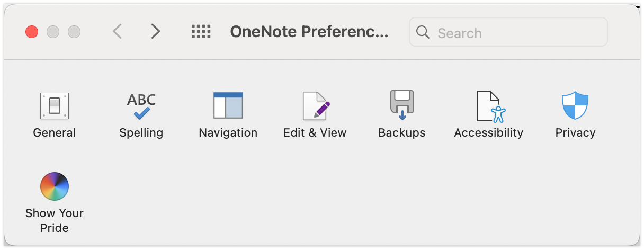Open Edit & View pencil page icon
The height and width of the screenshot is (250, 644).
coord(316,106)
